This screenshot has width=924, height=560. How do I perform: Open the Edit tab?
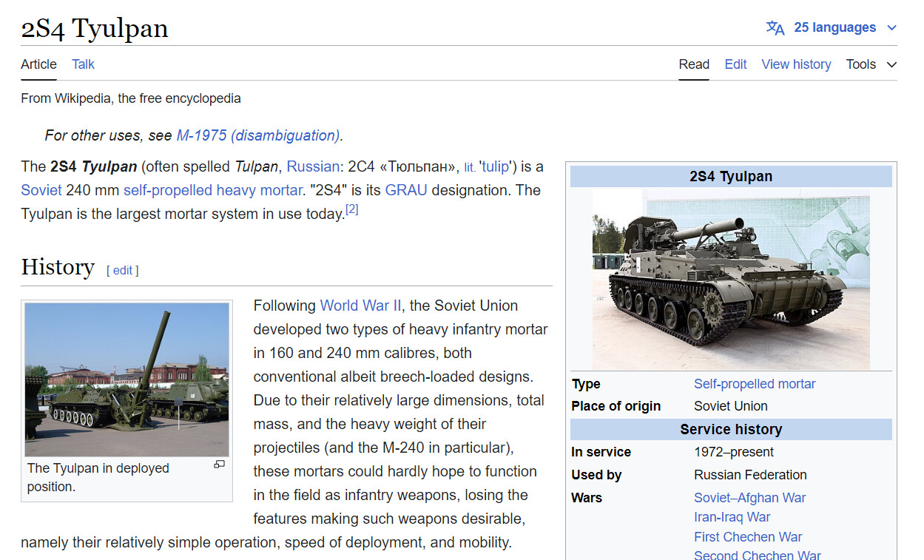(x=735, y=64)
